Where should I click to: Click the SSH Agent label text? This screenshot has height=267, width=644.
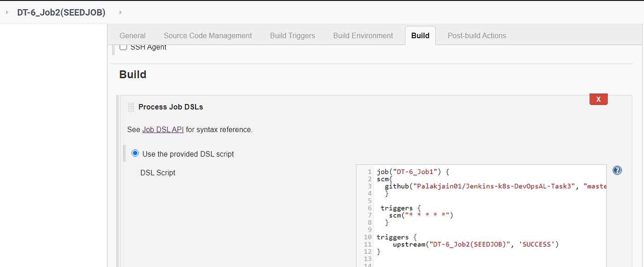click(148, 46)
